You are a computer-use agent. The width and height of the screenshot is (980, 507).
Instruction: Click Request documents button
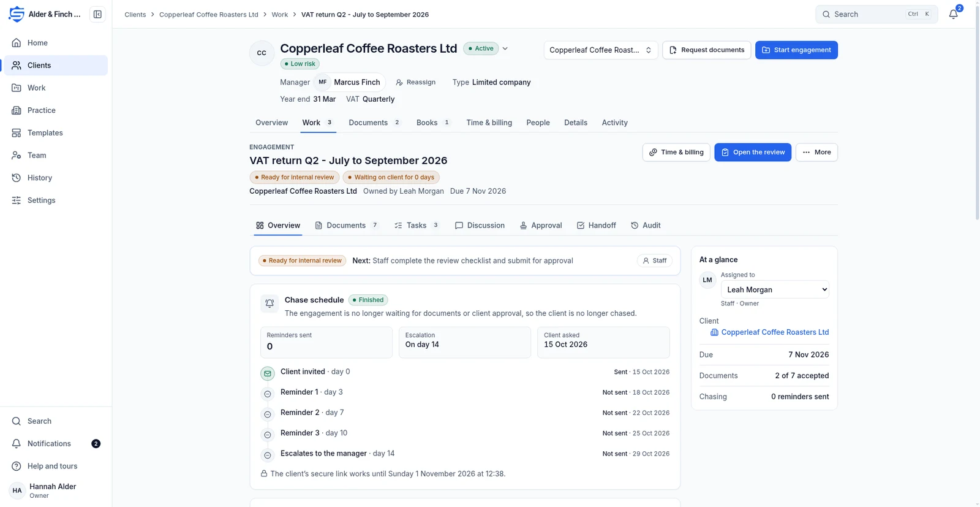(707, 50)
